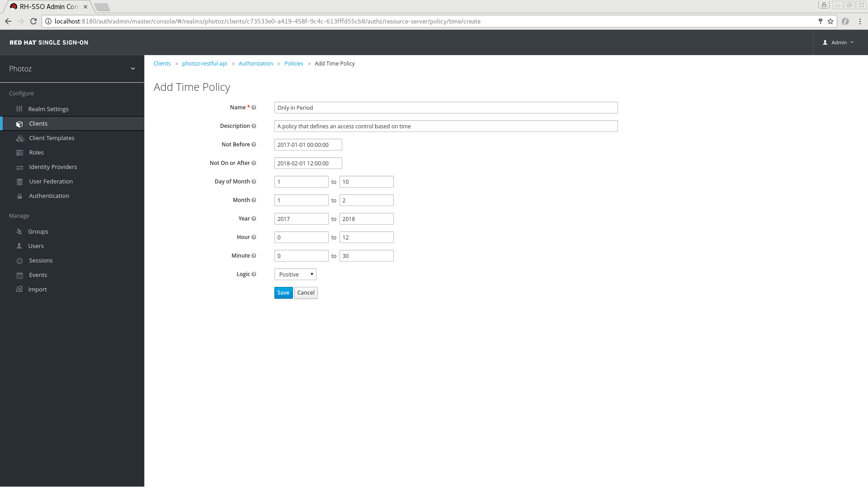Save the Add Time Policy form
The width and height of the screenshot is (868, 488).
click(283, 292)
